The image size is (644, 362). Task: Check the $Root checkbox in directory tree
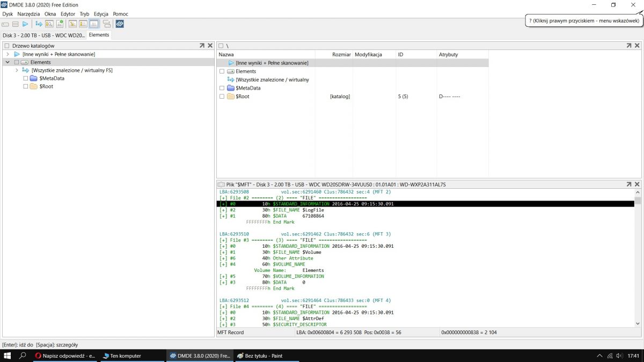coord(25,86)
